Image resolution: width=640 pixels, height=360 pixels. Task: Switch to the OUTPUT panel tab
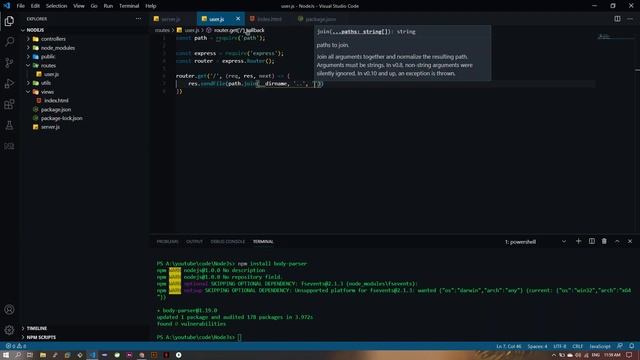coord(194,242)
